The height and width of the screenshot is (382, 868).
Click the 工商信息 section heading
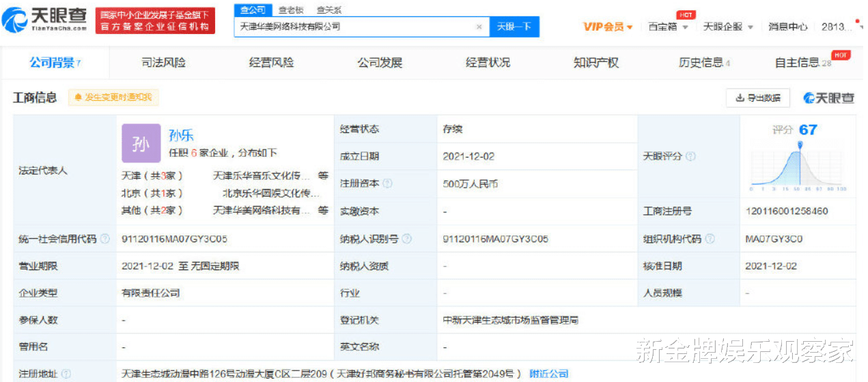tap(35, 98)
